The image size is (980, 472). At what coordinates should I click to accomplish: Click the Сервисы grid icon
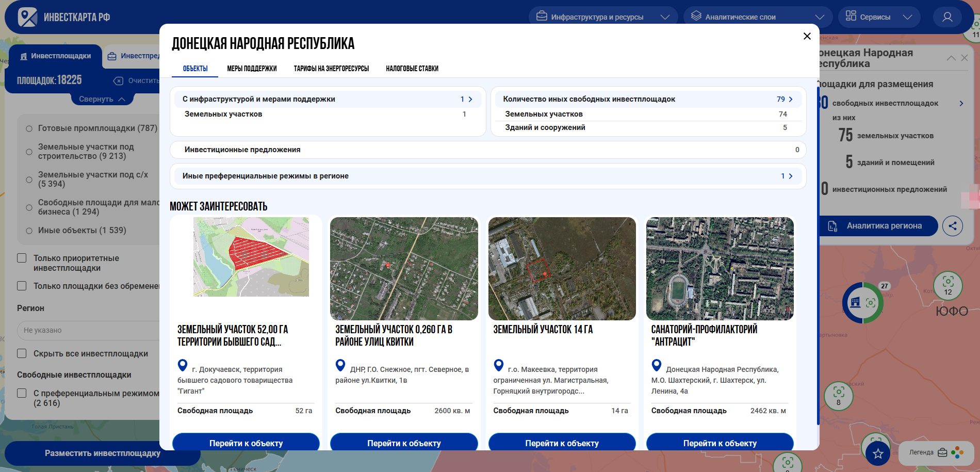coord(851,16)
